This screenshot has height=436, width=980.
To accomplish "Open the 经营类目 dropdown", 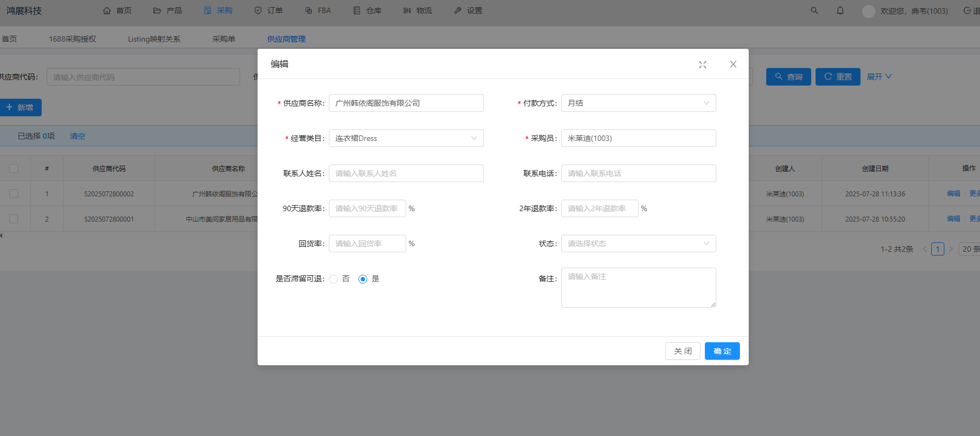I will (406, 138).
